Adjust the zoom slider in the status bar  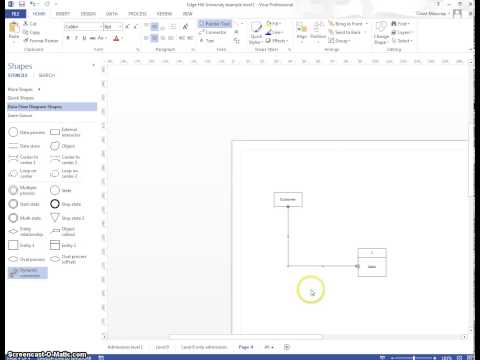click(x=414, y=358)
